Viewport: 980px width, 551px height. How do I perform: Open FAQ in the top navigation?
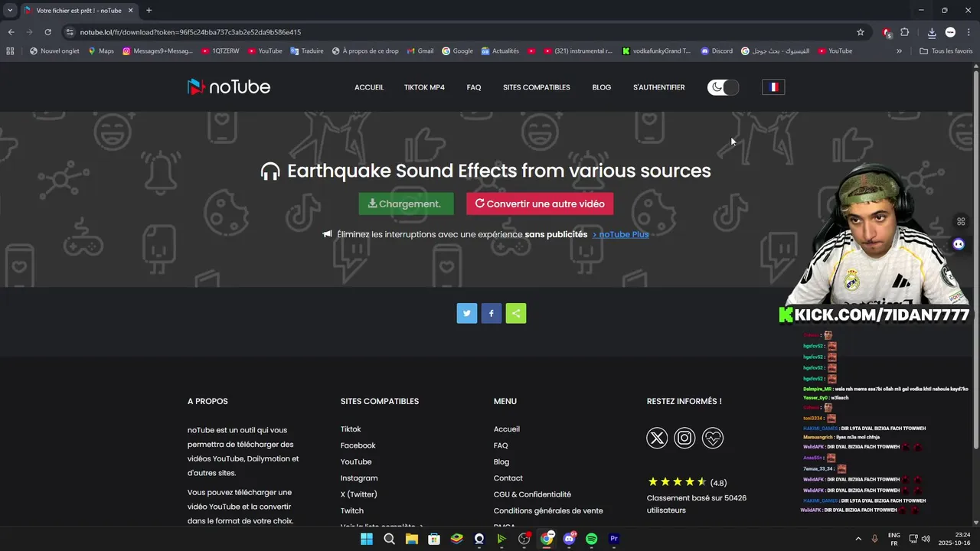(474, 87)
